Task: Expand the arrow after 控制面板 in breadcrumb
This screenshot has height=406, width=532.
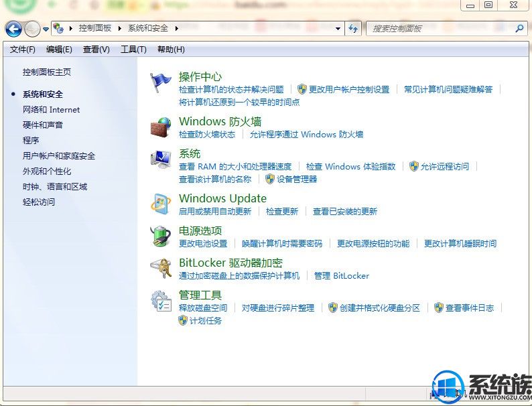Action: 119,29
